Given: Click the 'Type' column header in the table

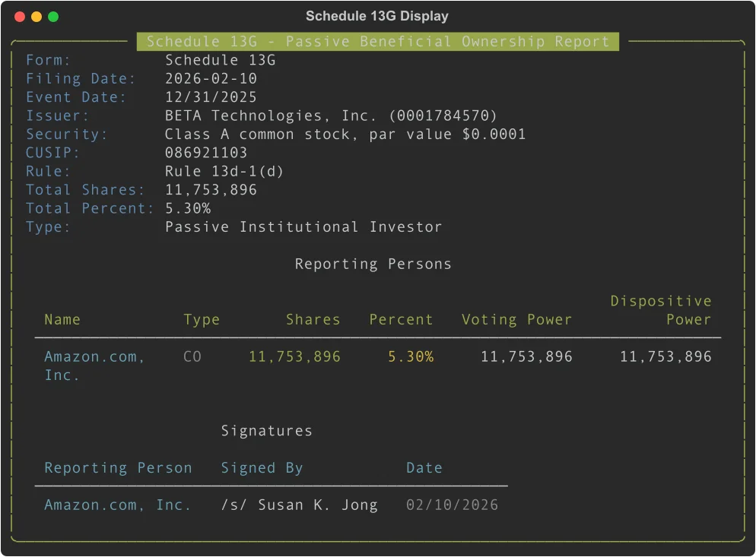Looking at the screenshot, I should click(202, 319).
